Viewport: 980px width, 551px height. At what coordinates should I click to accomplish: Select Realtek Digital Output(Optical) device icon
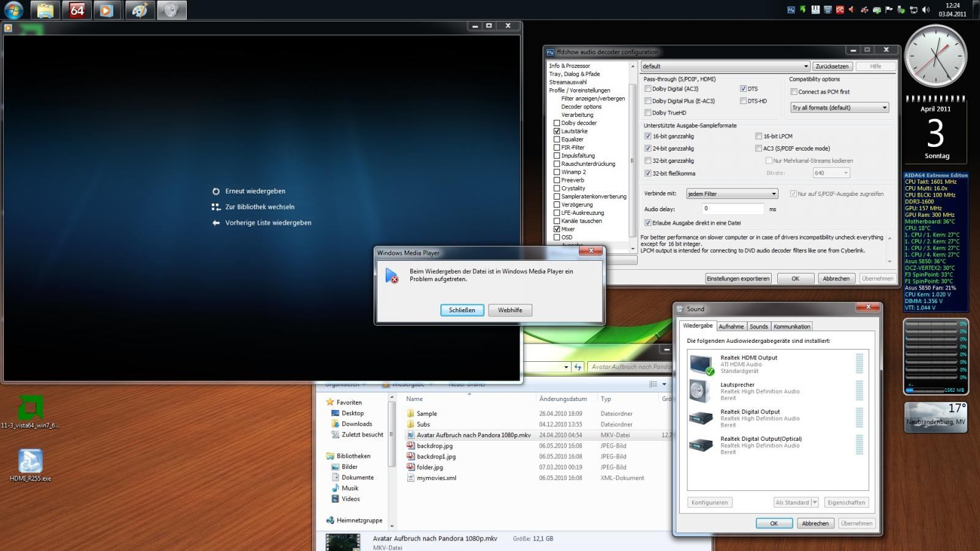701,445
